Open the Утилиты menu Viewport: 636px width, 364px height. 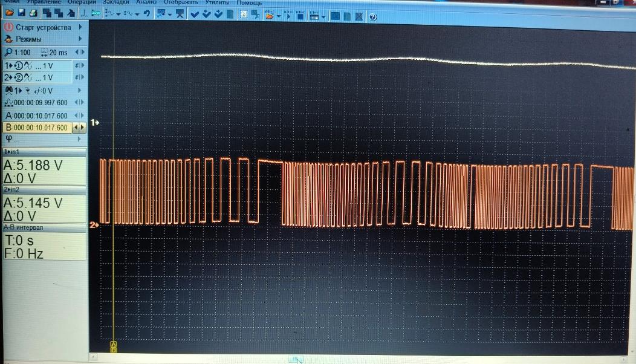(218, 2)
